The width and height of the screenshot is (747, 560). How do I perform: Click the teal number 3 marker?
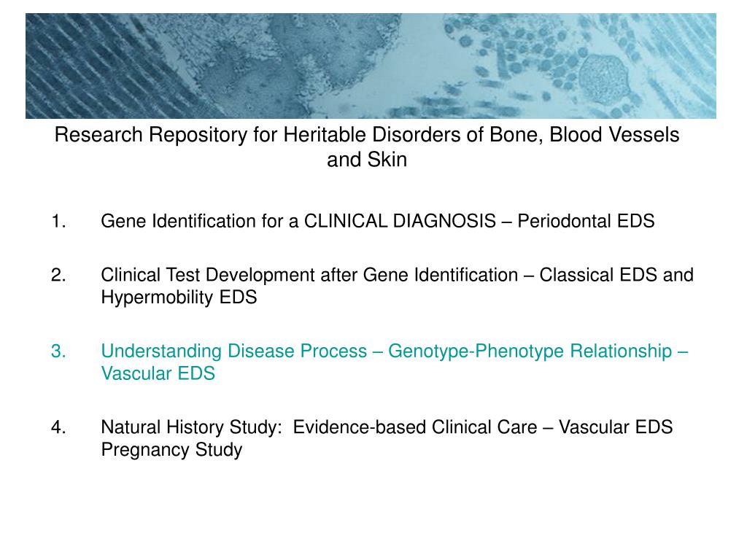pyautogui.click(x=58, y=351)
